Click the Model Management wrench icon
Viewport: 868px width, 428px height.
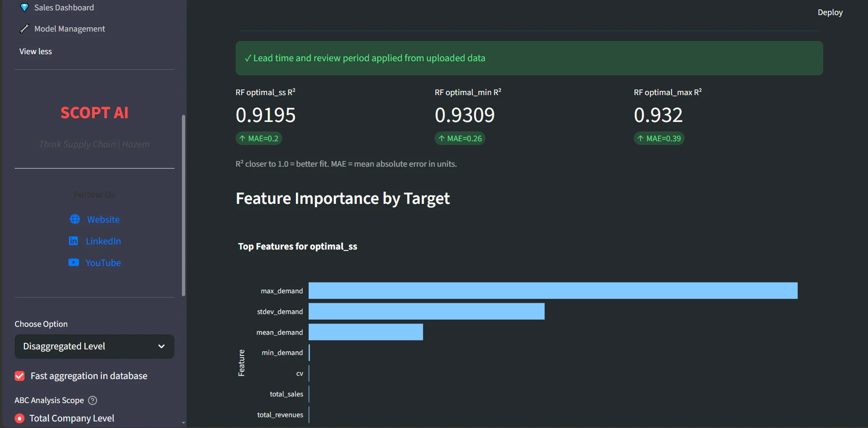point(25,29)
